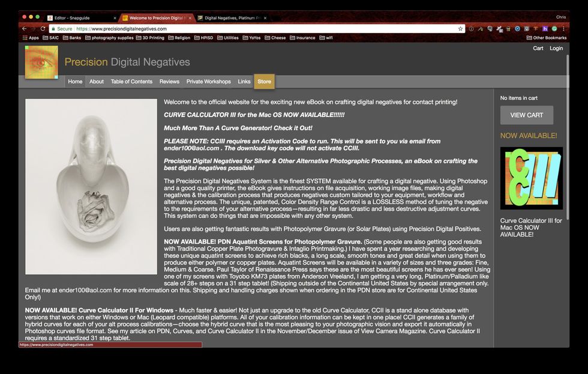588x374 pixels.
Task: Close the Editor - Snapguide tab
Action: 114,18
